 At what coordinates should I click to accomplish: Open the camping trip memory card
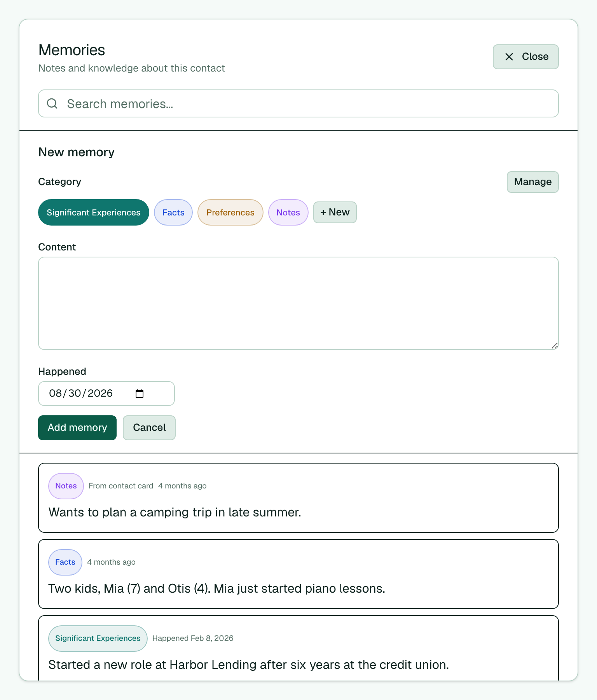coord(298,498)
